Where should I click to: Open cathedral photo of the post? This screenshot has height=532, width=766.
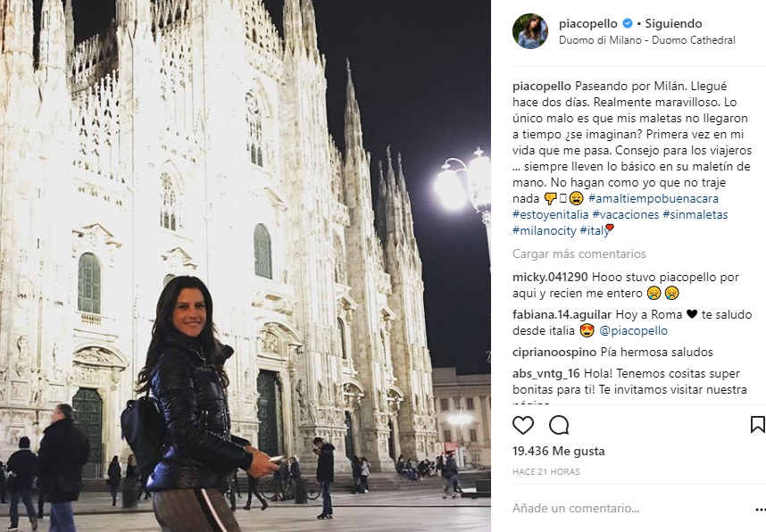pos(246,266)
